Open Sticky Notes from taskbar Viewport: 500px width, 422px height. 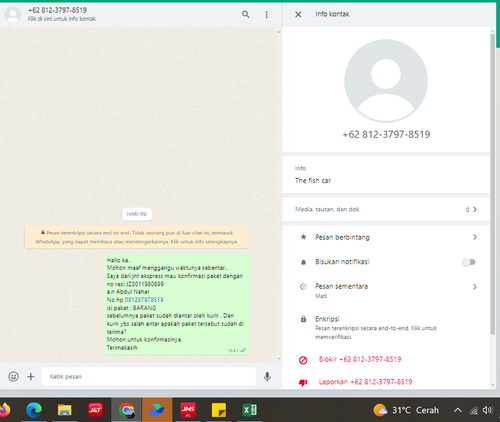pos(219,410)
